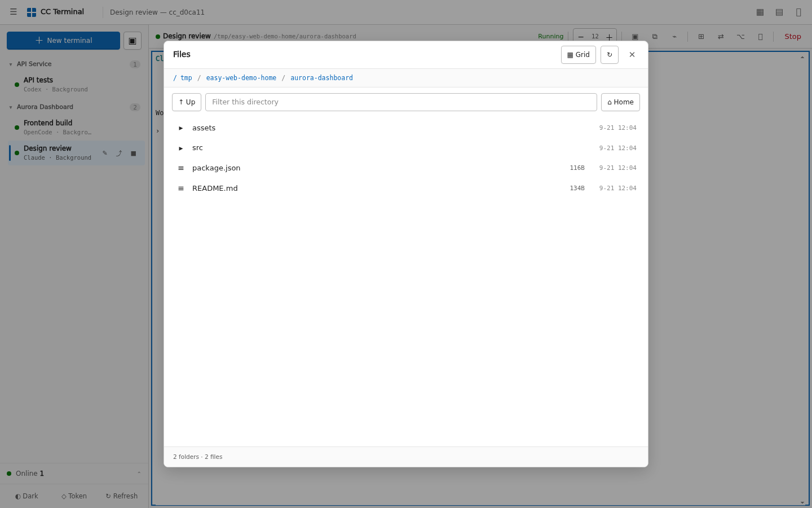
Task: Decrease terminal font size with minus
Action: pyautogui.click(x=581, y=37)
